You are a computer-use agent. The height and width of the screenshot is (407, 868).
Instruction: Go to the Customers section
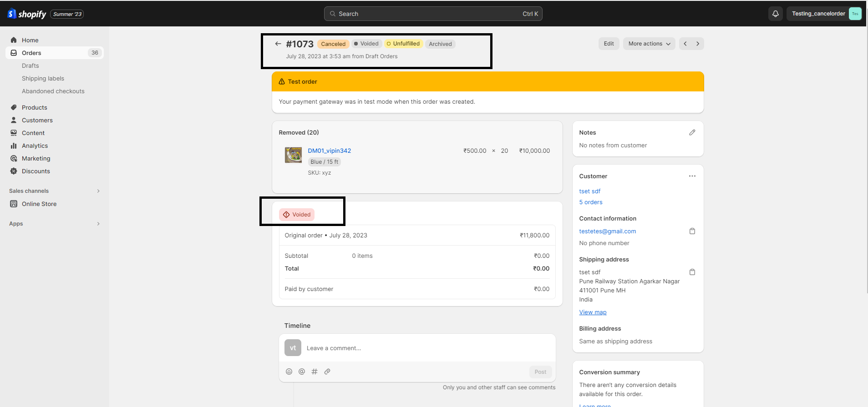[x=37, y=120]
